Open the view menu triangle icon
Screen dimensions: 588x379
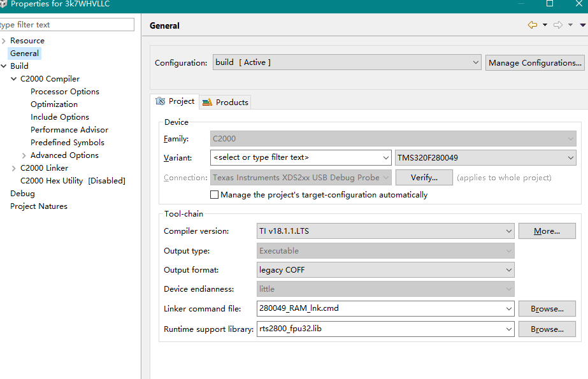click(582, 25)
